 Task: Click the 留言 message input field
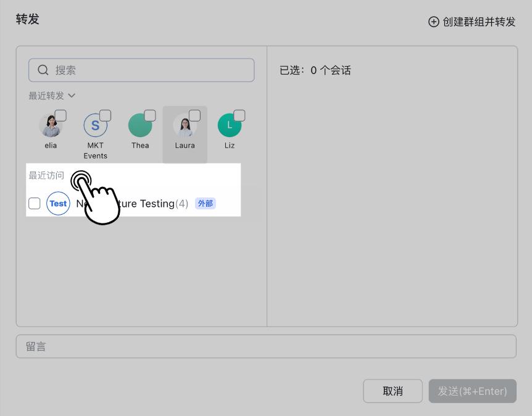click(266, 346)
